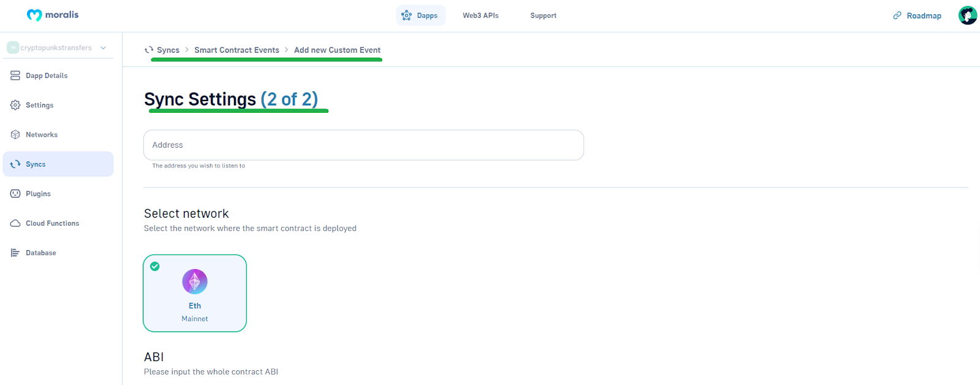Screen dimensions: 980x385
Task: Open Plugins from the sidebar
Action: click(x=58, y=194)
